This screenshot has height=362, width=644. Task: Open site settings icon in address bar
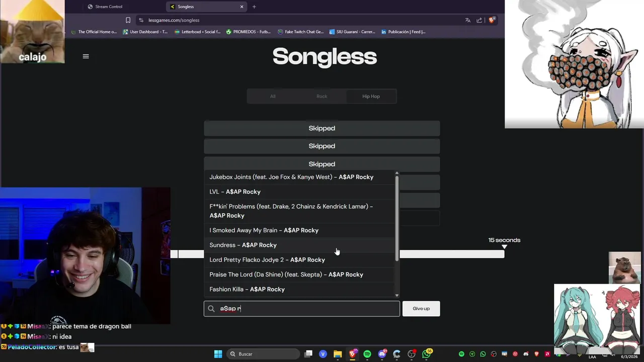(141, 20)
